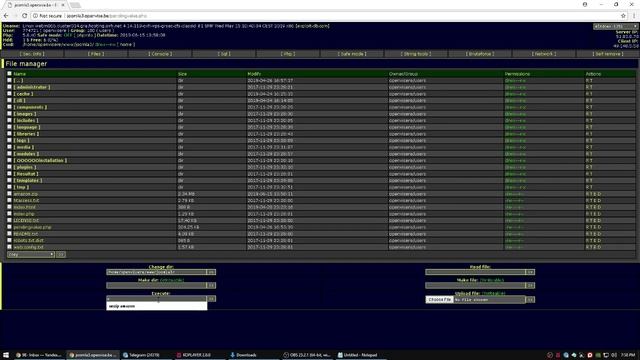Image resolution: width=640 pixels, height=360 pixels.
Task: Select the images folder checkbox
Action: point(9,113)
